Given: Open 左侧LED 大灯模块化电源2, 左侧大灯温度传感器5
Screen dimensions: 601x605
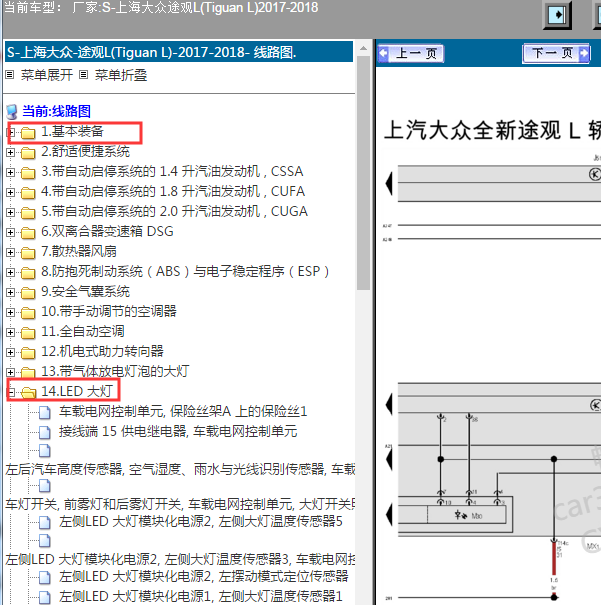Looking at the screenshot, I should [201, 522].
